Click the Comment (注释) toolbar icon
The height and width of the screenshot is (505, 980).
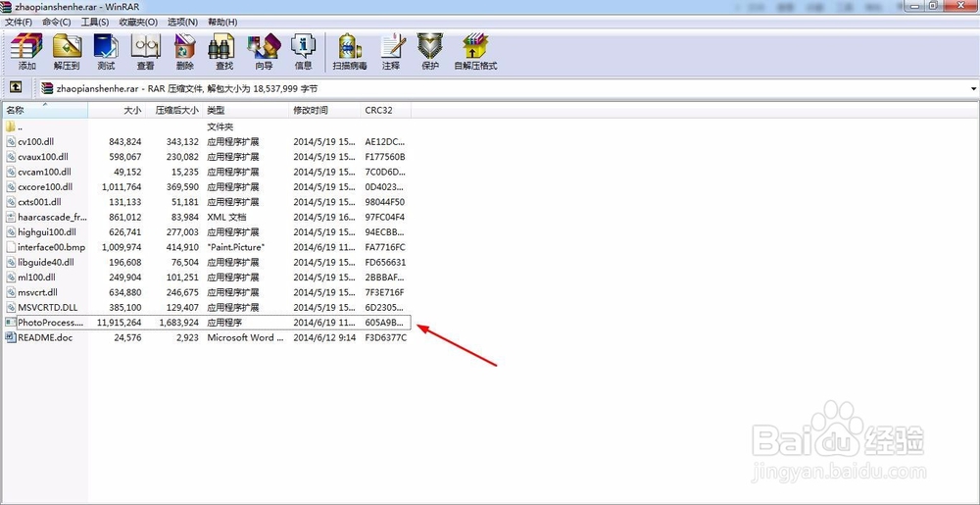[391, 52]
